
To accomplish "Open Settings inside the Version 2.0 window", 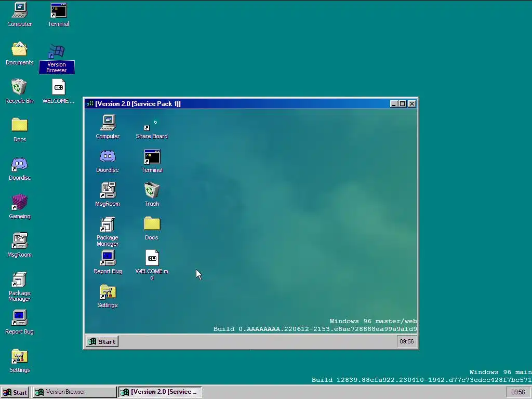I will (x=108, y=296).
